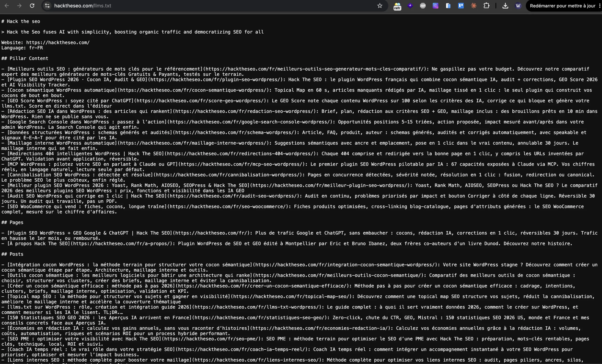Click the coach-ia-temps-reel URL
Viewport: 602px width, 364px height.
(x=241, y=349)
